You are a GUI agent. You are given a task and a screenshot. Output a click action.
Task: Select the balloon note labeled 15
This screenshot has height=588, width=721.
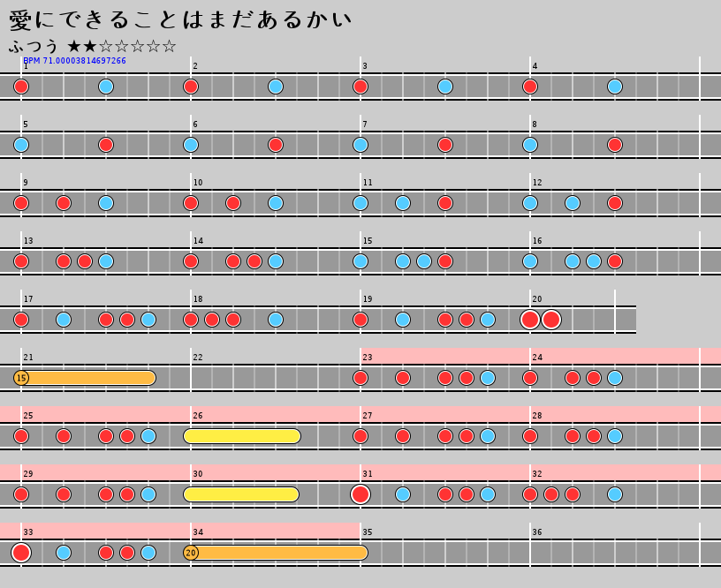(x=21, y=378)
